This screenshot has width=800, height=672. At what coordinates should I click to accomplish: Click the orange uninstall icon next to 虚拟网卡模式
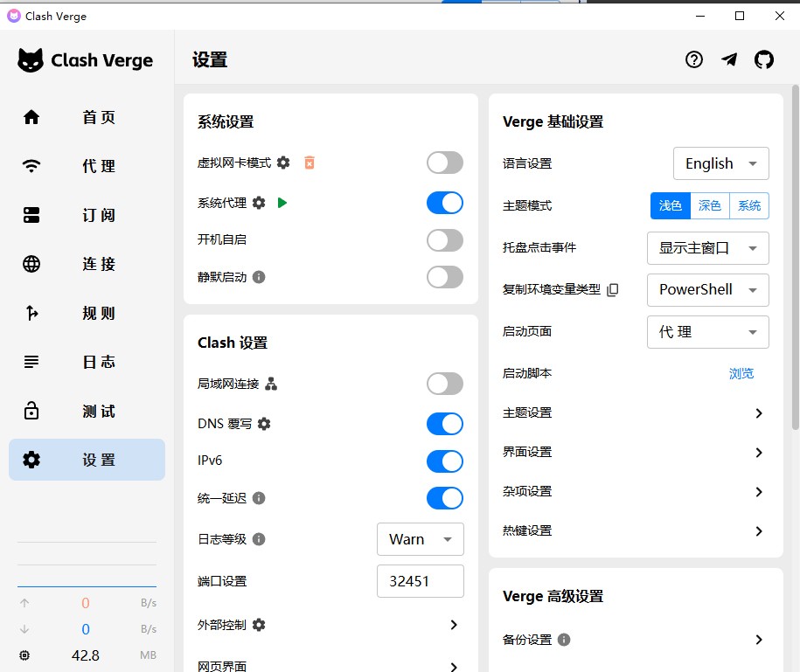coord(310,163)
